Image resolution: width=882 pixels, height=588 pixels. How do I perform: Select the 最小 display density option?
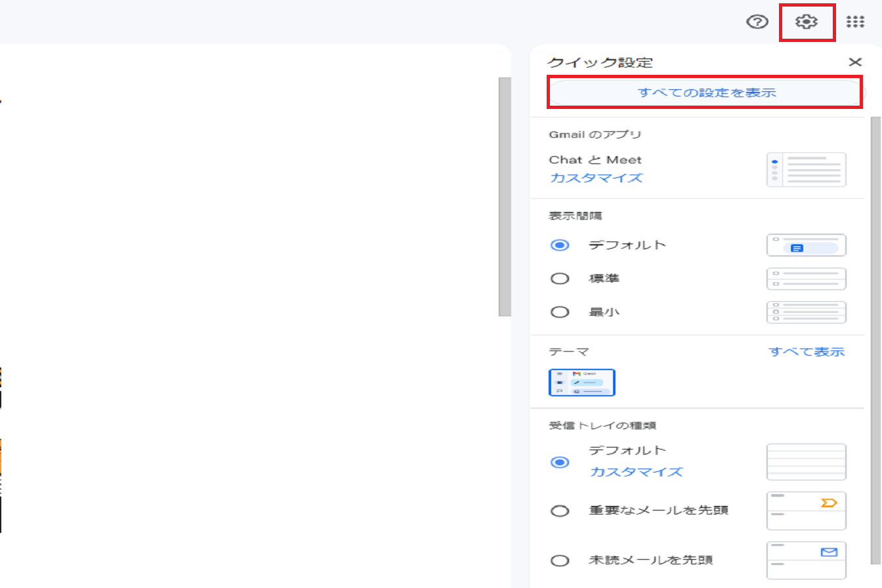click(560, 312)
